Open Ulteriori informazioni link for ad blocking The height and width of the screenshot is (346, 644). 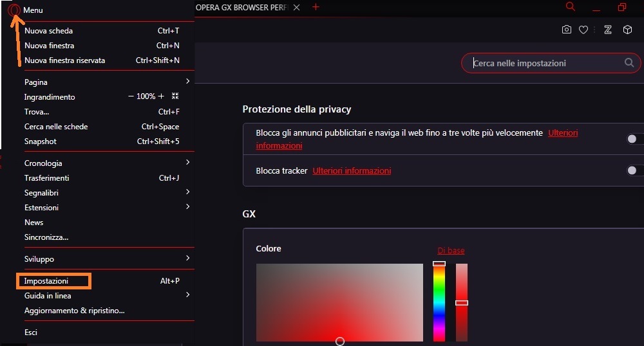(563, 133)
